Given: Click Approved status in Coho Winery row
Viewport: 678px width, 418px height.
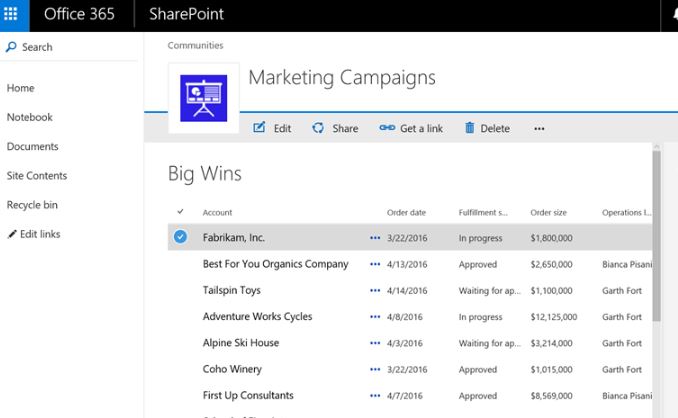Looking at the screenshot, I should (478, 370).
